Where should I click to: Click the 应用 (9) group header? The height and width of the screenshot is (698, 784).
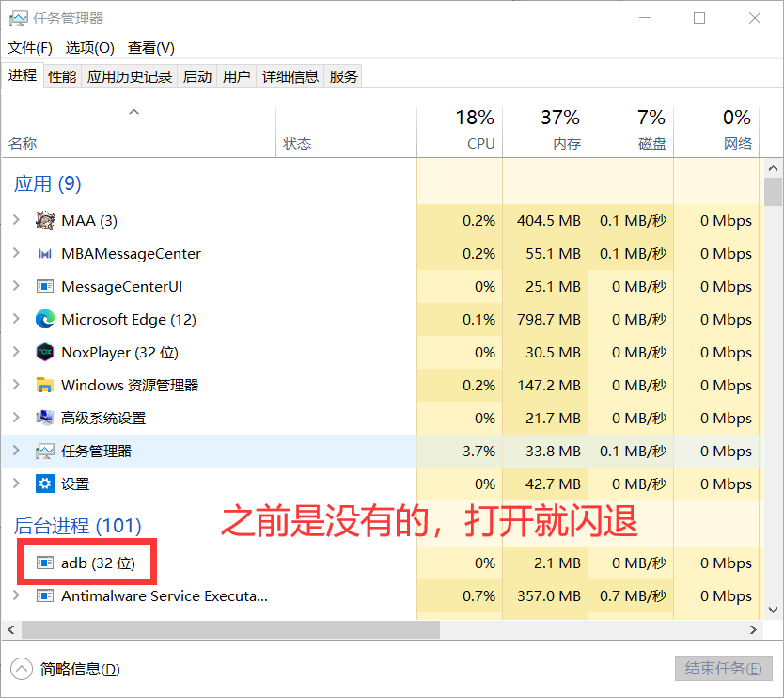(48, 184)
